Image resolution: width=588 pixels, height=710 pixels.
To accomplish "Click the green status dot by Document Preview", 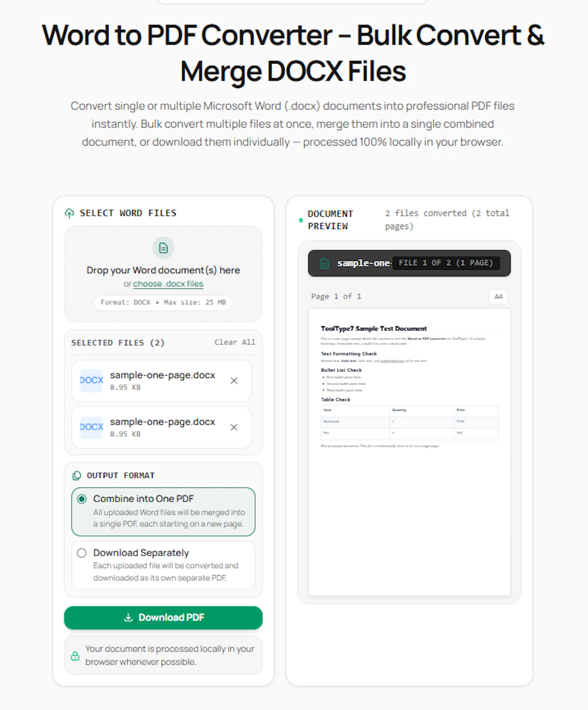I will point(301,220).
